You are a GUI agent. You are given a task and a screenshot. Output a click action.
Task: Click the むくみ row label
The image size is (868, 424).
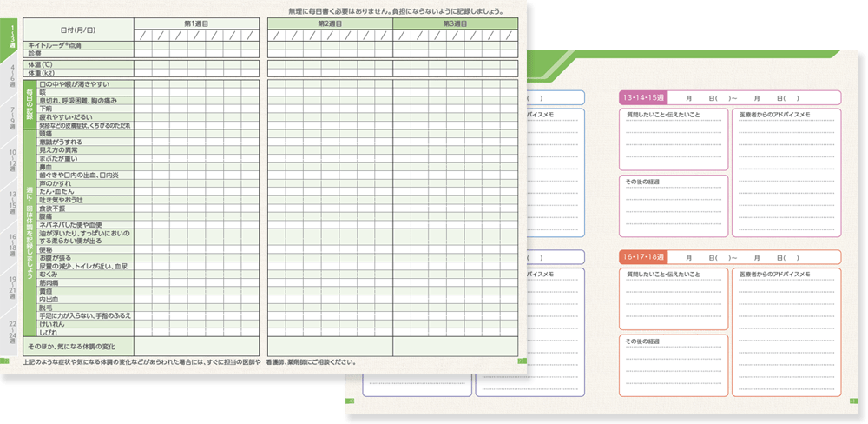click(85, 275)
